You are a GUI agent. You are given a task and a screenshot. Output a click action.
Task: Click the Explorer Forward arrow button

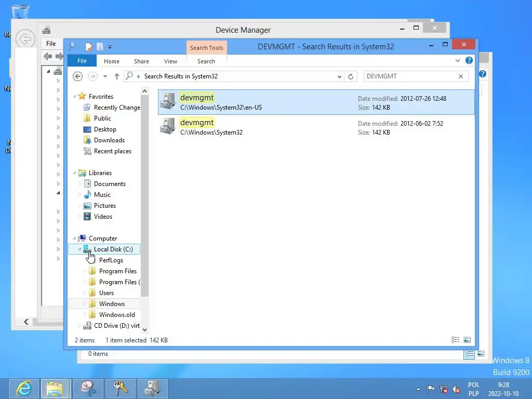pos(92,76)
